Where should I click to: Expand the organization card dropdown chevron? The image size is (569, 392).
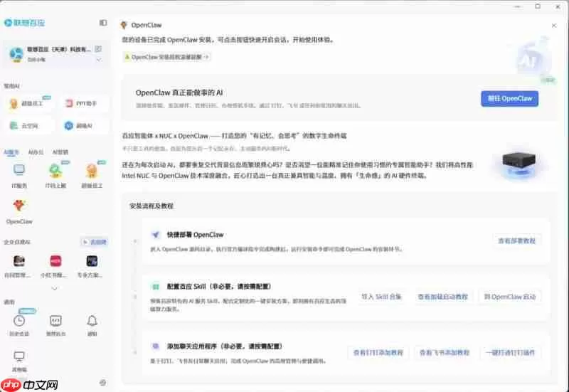(99, 60)
